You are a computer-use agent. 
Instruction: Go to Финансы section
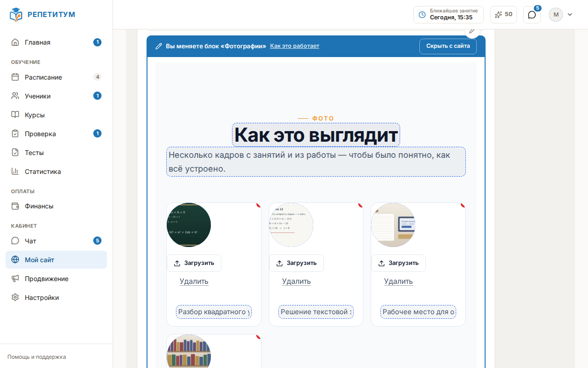point(56,206)
